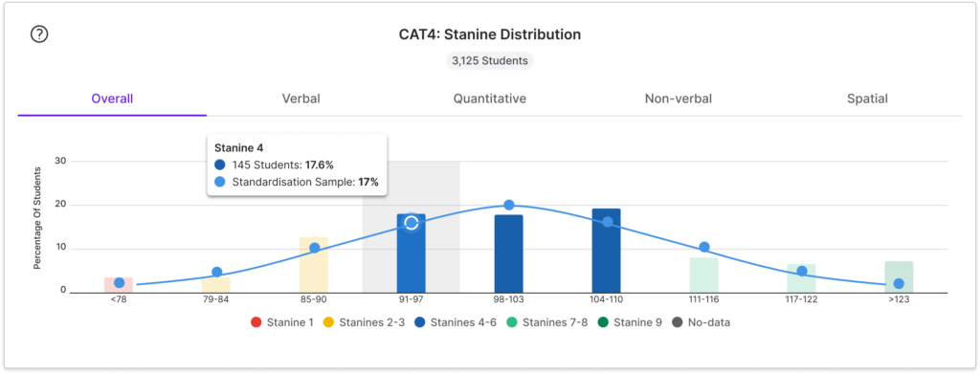980x374 pixels.
Task: Click the >123 green bar
Action: pos(899,277)
